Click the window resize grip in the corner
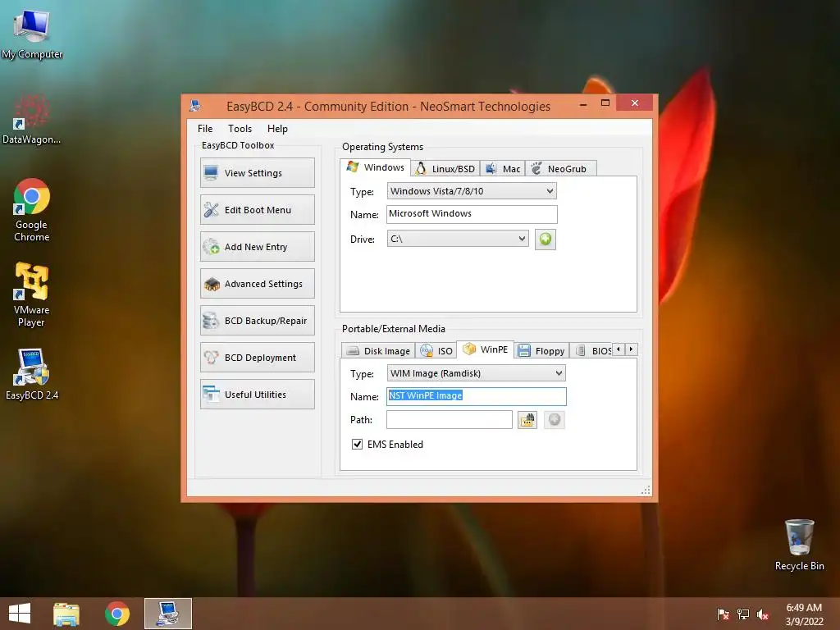Screen dimensions: 840x630 pos(646,490)
